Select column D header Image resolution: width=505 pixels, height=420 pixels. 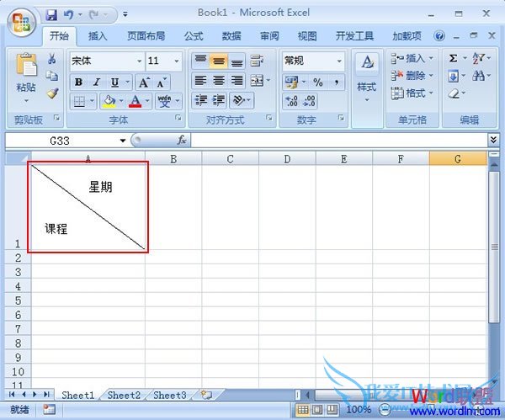click(287, 159)
